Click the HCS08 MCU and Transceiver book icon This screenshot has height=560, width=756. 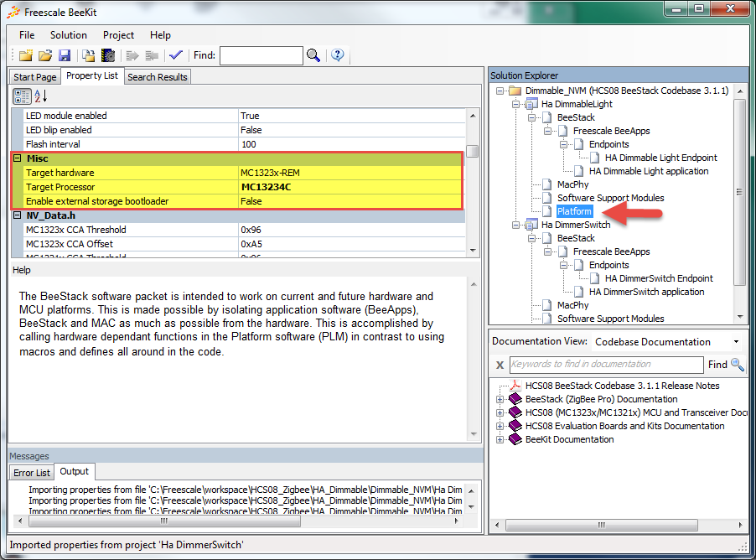tap(515, 412)
